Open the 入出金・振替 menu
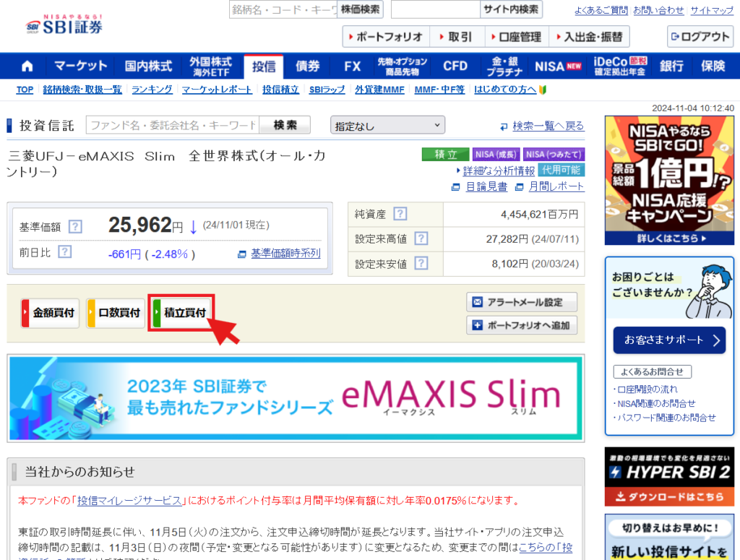This screenshot has height=560, width=740. [x=590, y=37]
